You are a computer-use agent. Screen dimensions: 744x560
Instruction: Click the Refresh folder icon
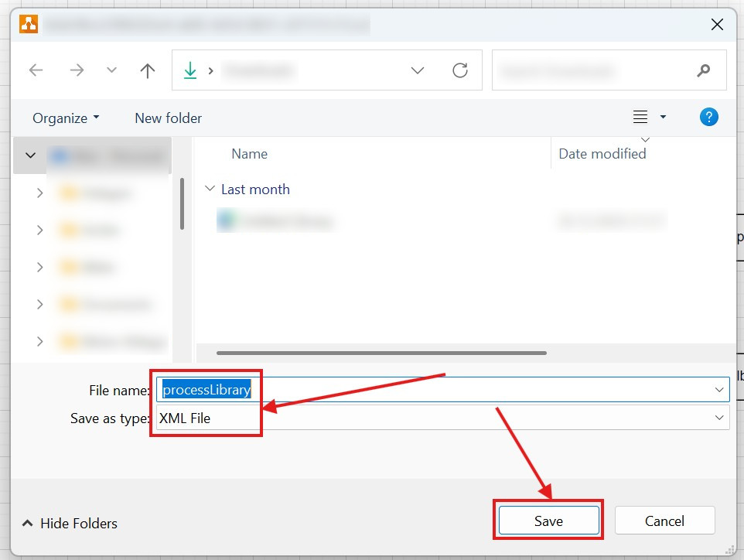[460, 70]
